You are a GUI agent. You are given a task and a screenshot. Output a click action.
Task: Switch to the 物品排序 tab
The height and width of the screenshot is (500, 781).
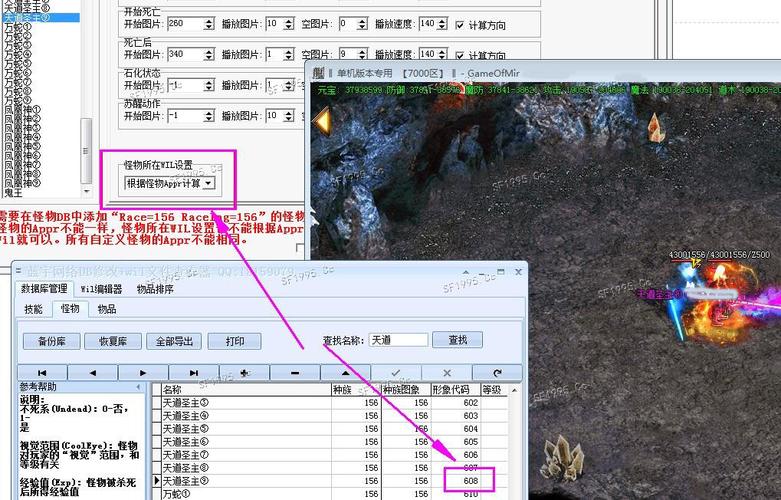point(155,289)
